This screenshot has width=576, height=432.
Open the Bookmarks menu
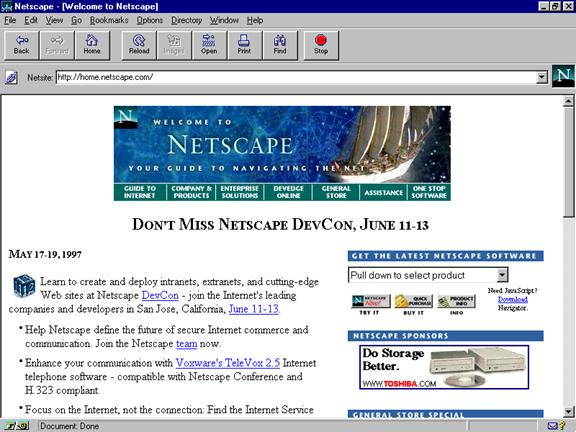tap(109, 20)
